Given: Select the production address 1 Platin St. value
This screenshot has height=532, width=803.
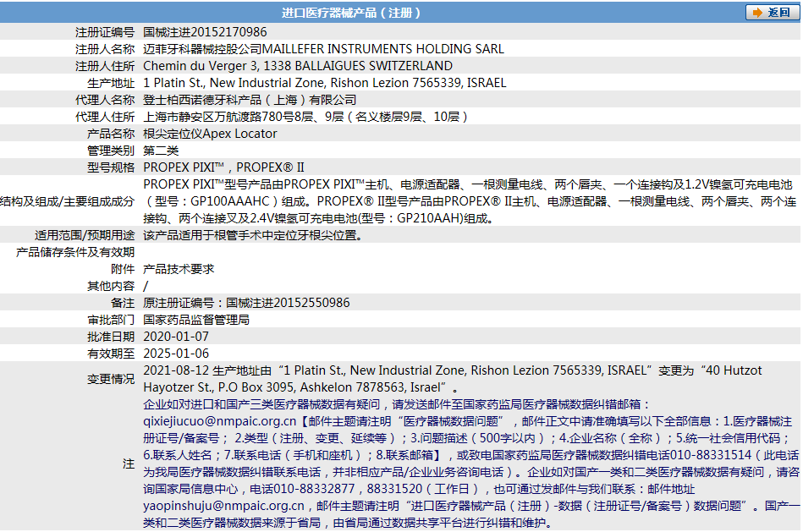Looking at the screenshot, I should coord(324,82).
